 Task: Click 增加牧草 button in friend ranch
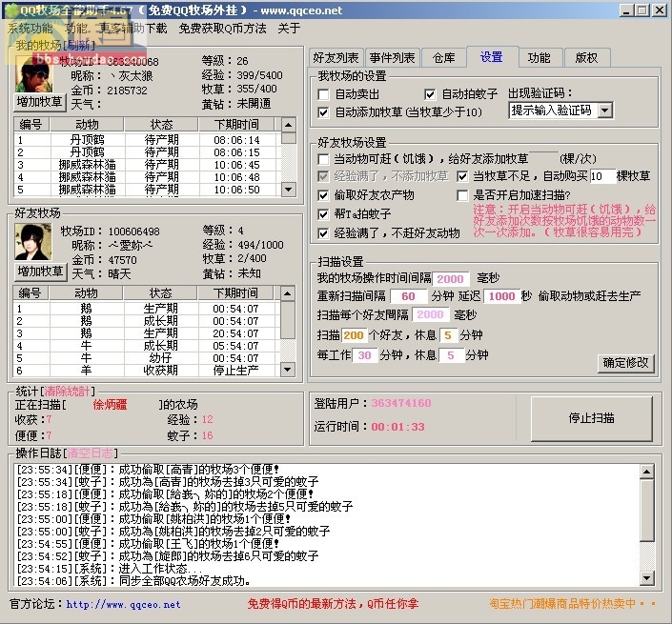point(40,272)
